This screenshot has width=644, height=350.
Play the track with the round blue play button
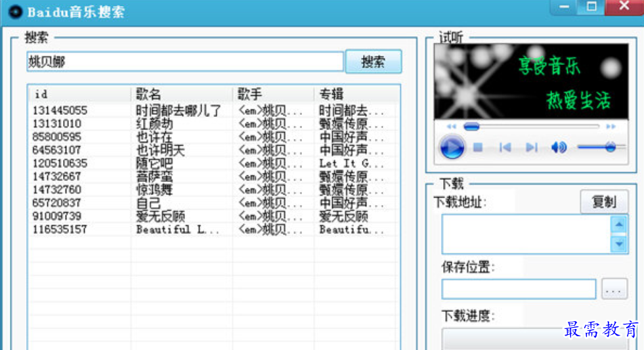pyautogui.click(x=452, y=147)
